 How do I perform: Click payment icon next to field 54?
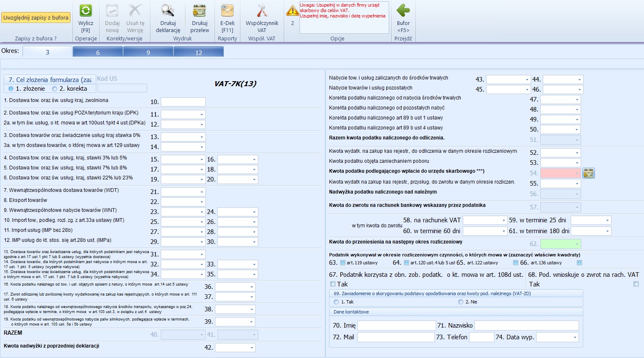(x=588, y=173)
